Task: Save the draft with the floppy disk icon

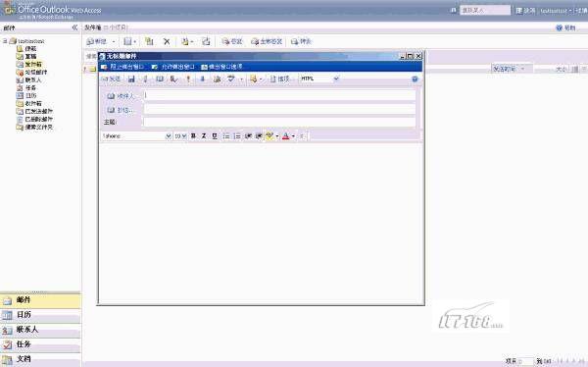Action: click(x=131, y=79)
